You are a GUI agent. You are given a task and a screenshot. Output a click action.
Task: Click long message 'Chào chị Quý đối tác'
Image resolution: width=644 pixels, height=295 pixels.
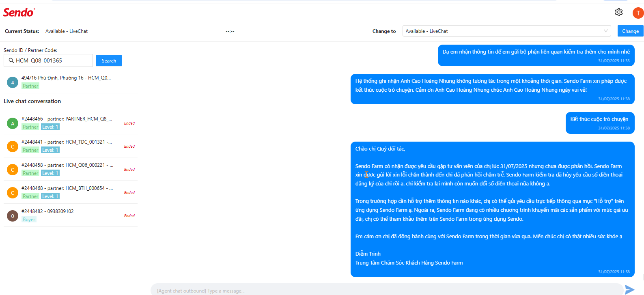(x=493, y=209)
